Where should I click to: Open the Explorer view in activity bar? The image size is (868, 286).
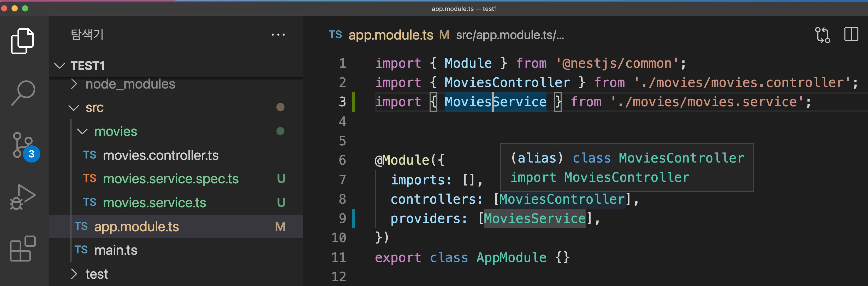pos(22,41)
